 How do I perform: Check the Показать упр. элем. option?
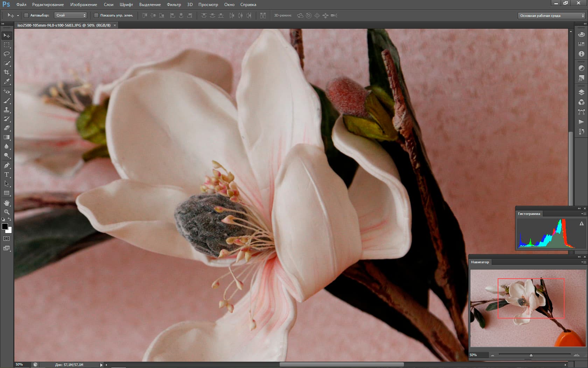coord(96,15)
